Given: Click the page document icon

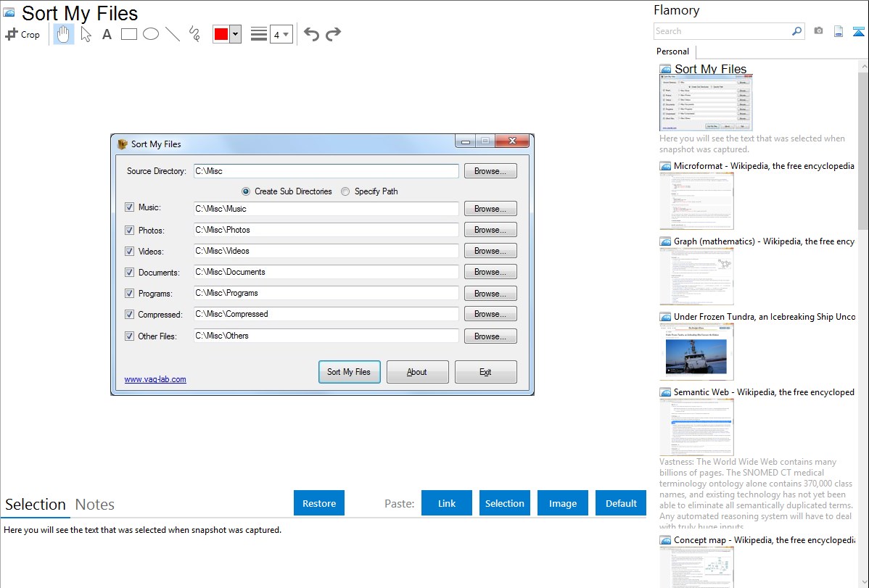Looking at the screenshot, I should 839,31.
